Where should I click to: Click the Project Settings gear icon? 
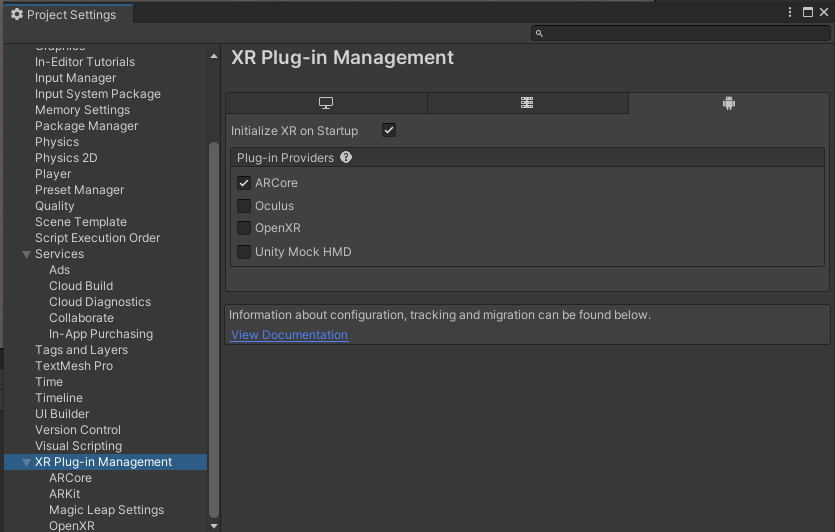point(17,14)
